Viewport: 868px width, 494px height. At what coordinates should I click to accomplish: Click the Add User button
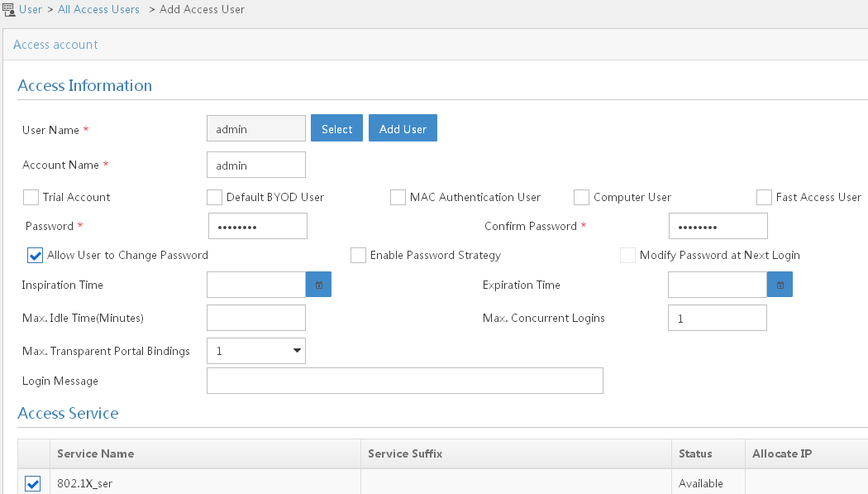(403, 128)
